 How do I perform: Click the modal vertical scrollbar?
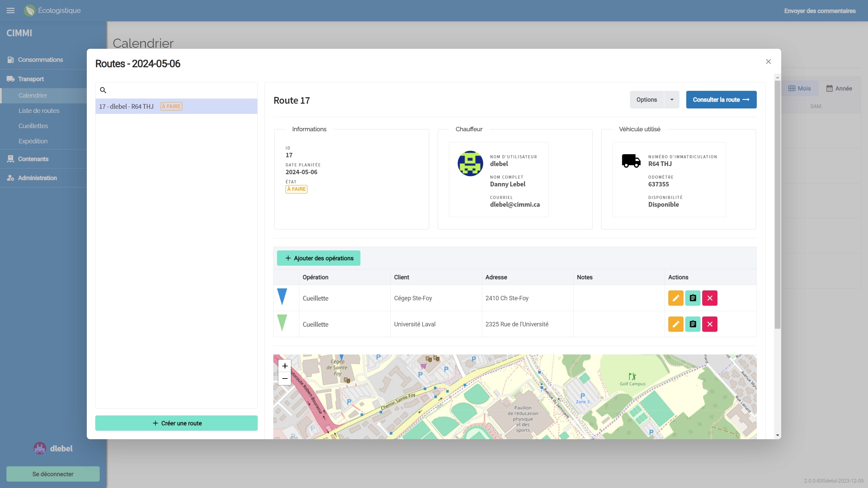pos(777,203)
